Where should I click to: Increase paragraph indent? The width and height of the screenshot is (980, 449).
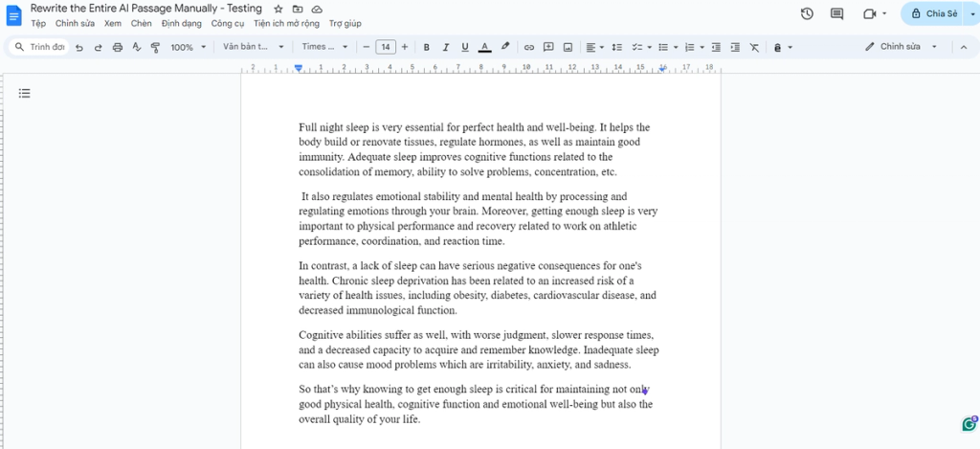pyautogui.click(x=735, y=47)
